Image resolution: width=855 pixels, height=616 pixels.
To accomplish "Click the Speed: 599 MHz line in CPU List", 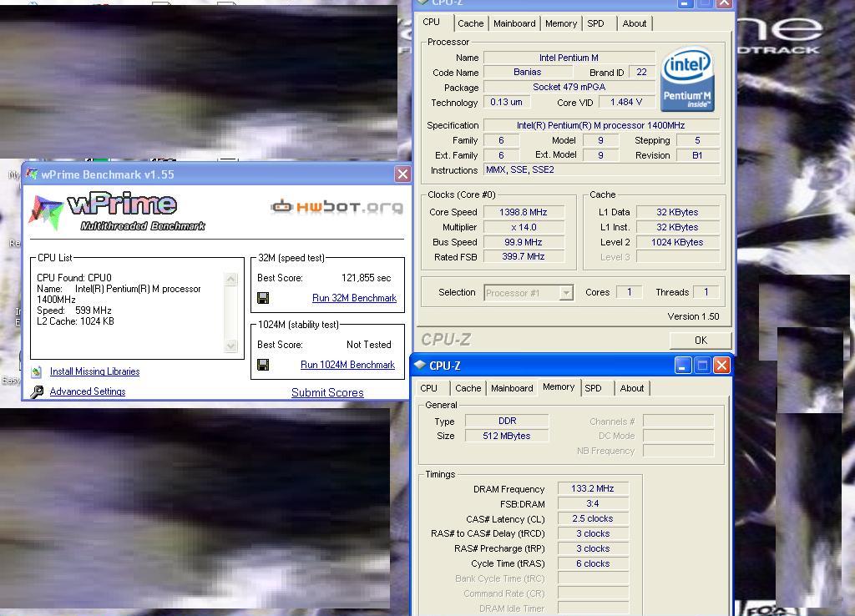I will (74, 311).
